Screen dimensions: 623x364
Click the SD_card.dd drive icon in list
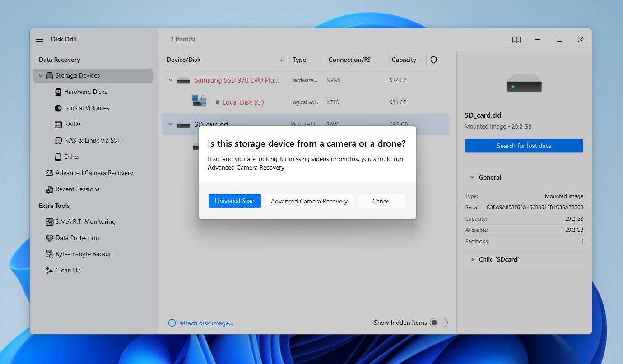click(x=183, y=124)
